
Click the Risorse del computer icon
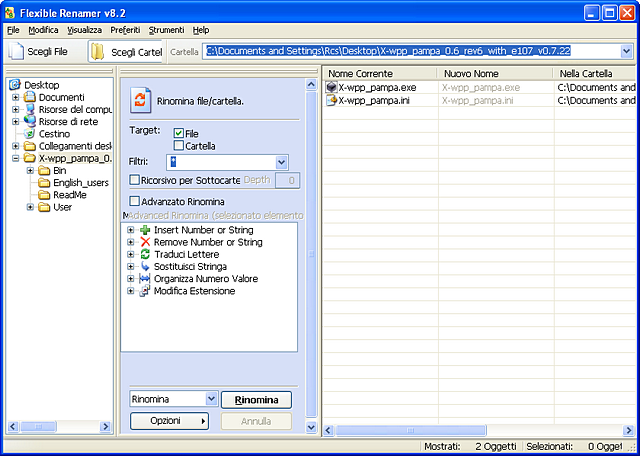pos(29,109)
